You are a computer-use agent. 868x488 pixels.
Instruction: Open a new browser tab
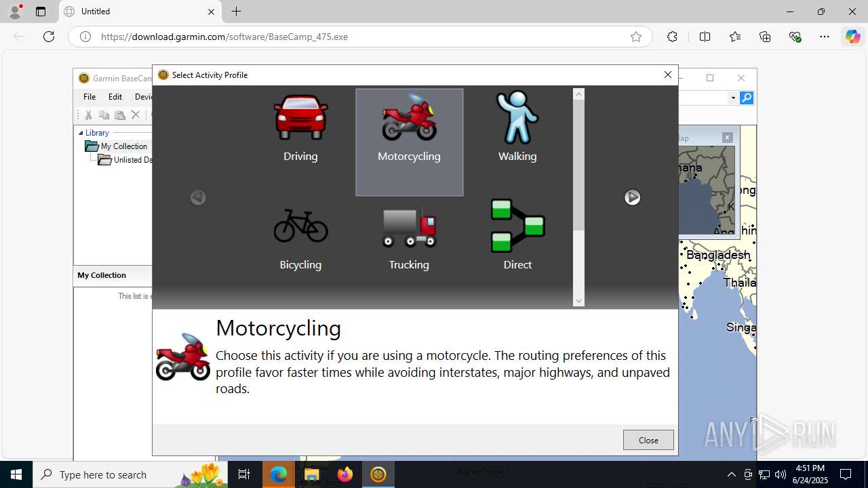[x=236, y=12]
